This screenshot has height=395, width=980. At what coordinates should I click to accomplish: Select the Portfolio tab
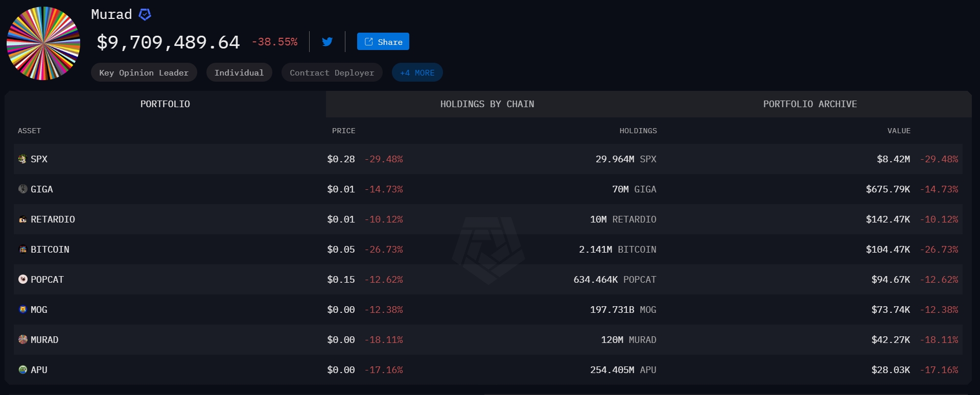pos(165,104)
